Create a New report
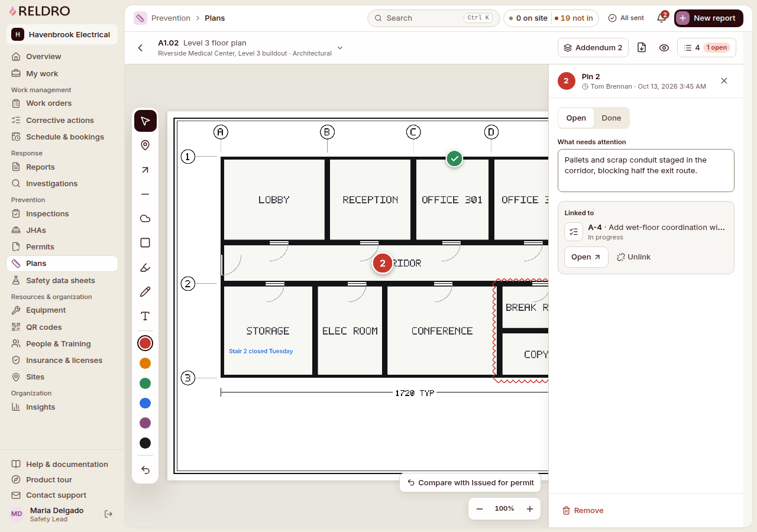Viewport: 757px width, 532px height. [x=709, y=18]
